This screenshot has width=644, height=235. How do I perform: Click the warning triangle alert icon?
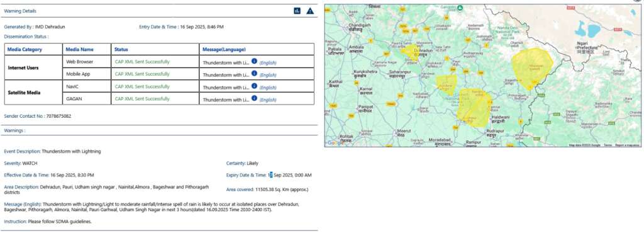[310, 11]
